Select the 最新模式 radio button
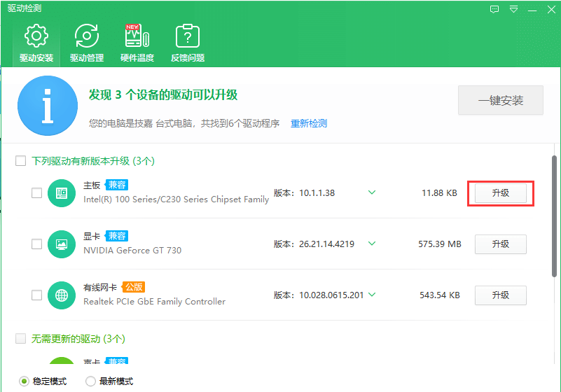 point(90,381)
